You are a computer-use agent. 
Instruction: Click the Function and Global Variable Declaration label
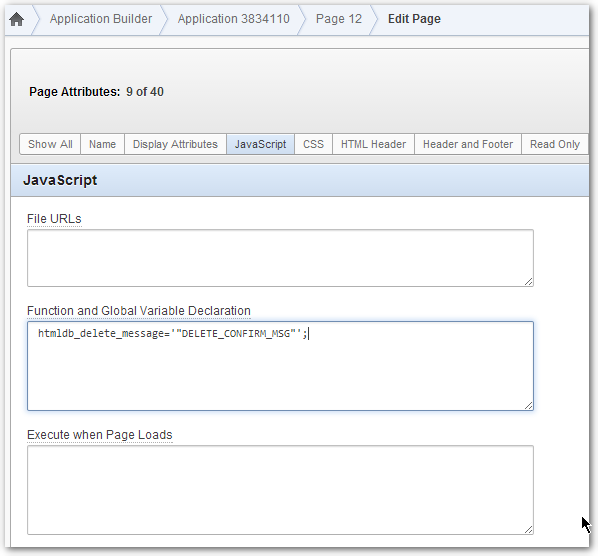tap(139, 311)
